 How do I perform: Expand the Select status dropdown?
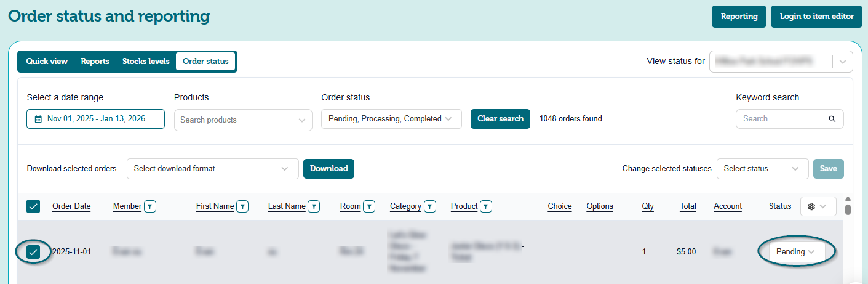click(x=762, y=169)
